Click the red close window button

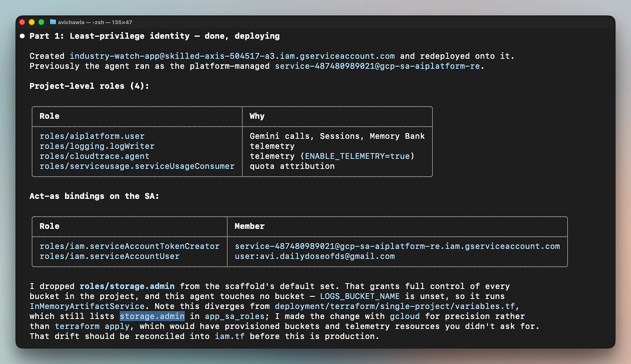click(22, 22)
